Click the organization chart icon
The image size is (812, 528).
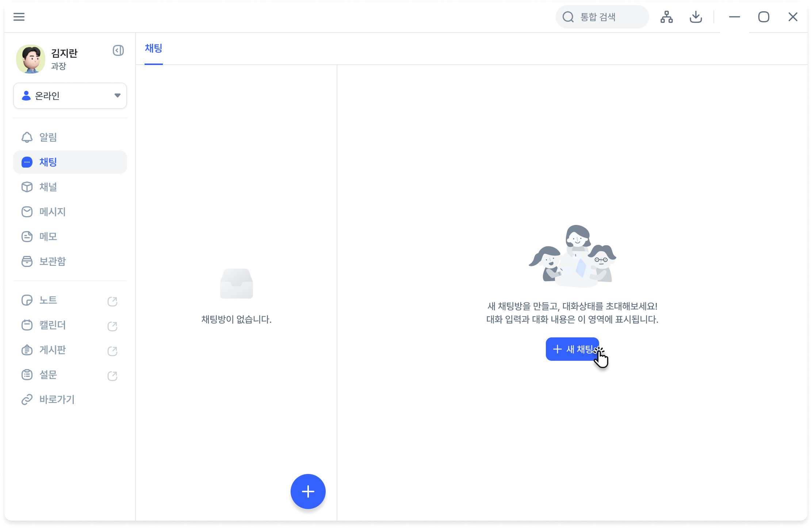coord(666,17)
